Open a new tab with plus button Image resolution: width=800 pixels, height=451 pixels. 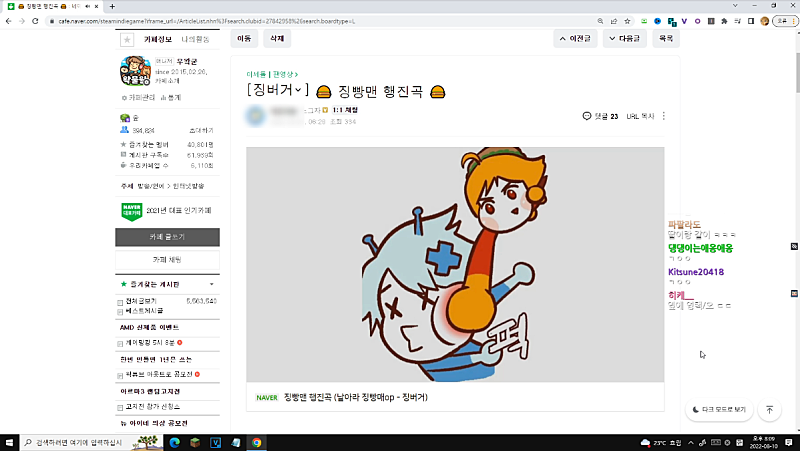coord(112,6)
